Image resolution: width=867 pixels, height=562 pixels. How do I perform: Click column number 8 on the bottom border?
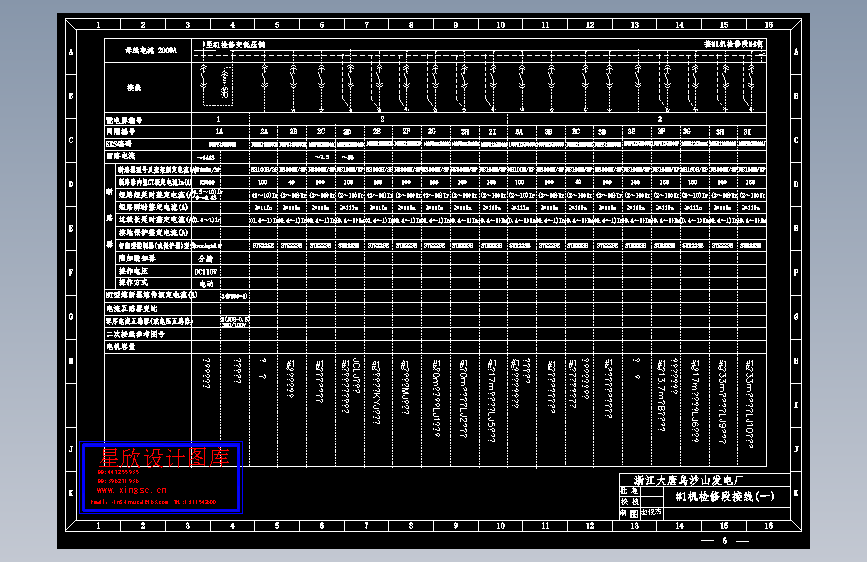(411, 526)
